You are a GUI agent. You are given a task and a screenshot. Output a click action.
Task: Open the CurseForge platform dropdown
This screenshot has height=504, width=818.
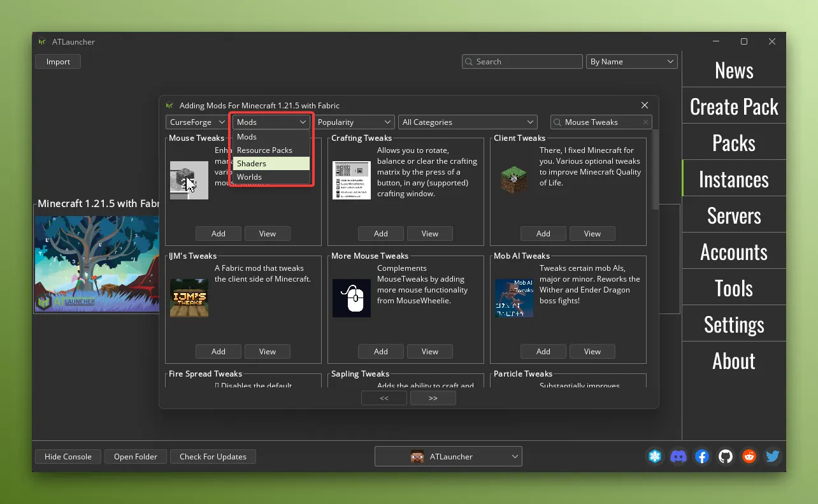pyautogui.click(x=196, y=122)
